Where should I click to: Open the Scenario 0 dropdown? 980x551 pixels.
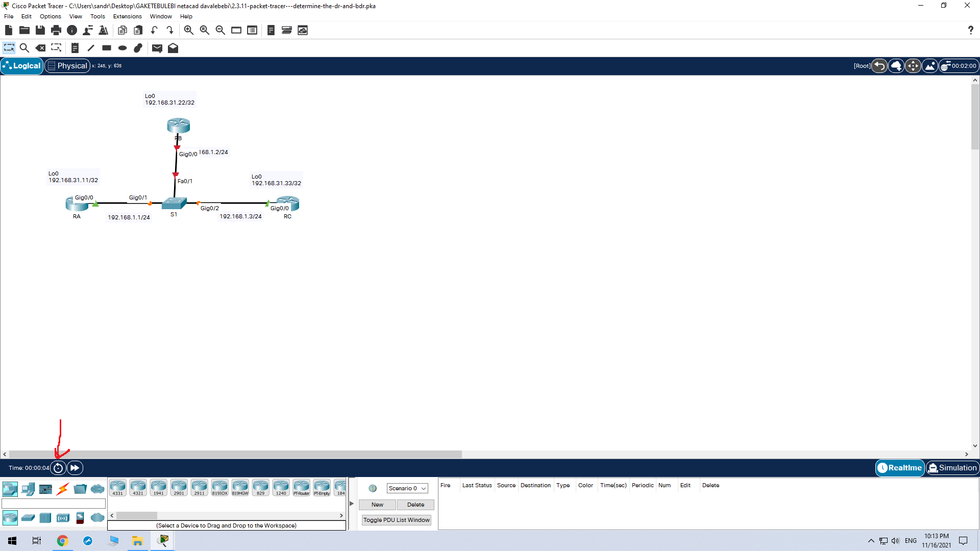point(407,488)
